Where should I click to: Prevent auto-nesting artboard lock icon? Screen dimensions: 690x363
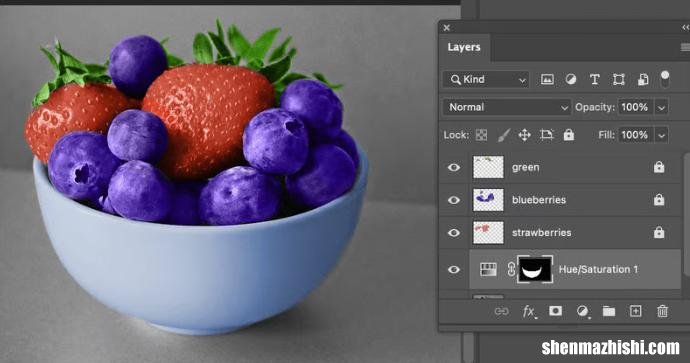(547, 135)
